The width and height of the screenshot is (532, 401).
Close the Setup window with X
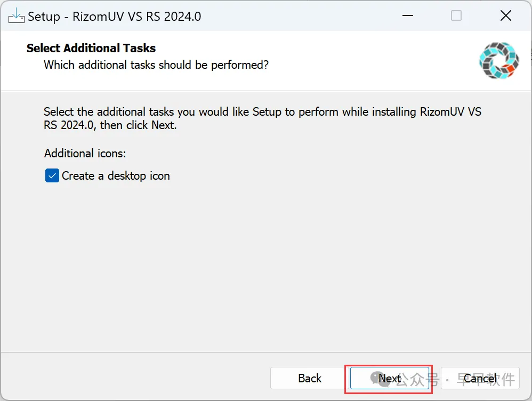coord(505,16)
